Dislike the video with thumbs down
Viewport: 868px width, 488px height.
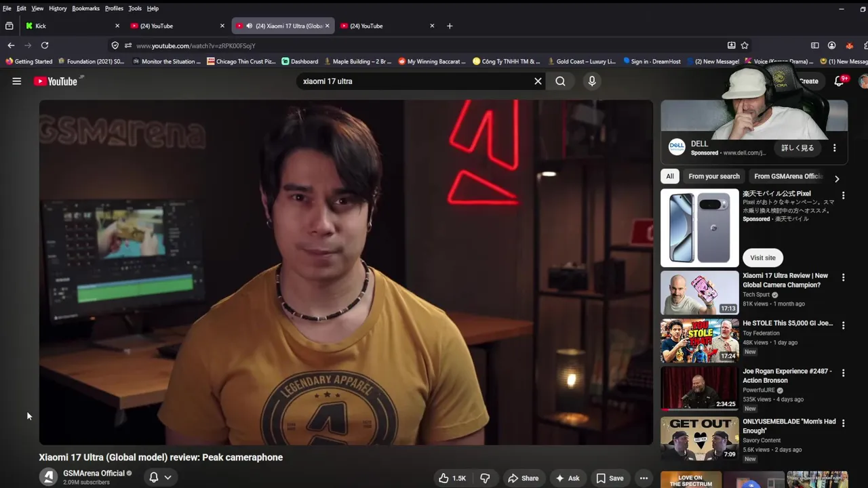485,478
